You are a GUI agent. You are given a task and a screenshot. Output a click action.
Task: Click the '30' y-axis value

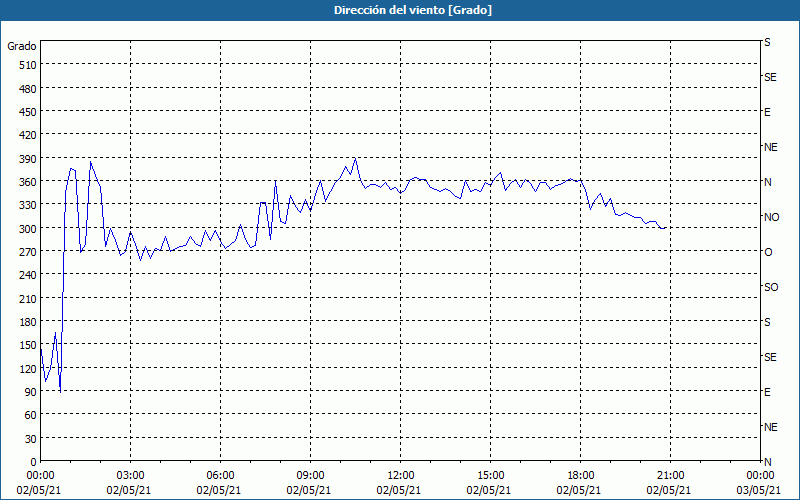[31, 439]
